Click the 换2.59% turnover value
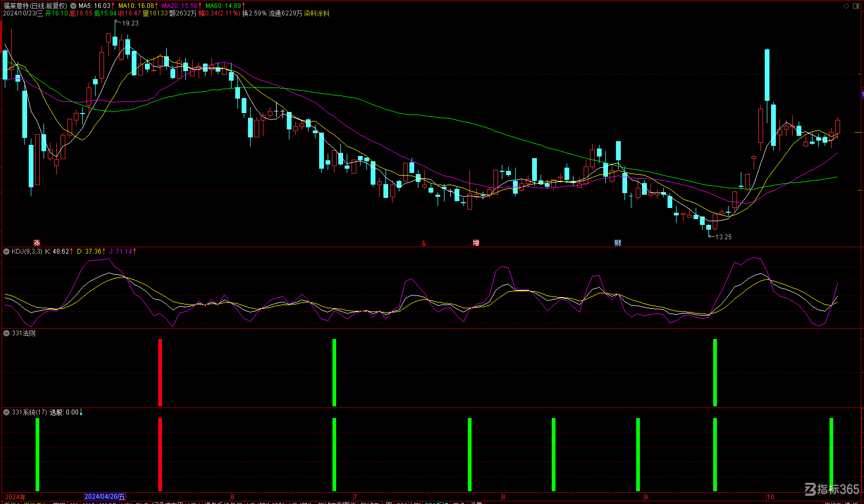Viewport: 864px width, 504px height. click(x=254, y=13)
